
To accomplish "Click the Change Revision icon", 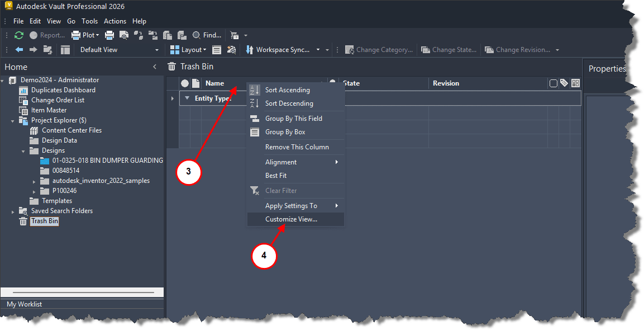I will click(x=489, y=50).
